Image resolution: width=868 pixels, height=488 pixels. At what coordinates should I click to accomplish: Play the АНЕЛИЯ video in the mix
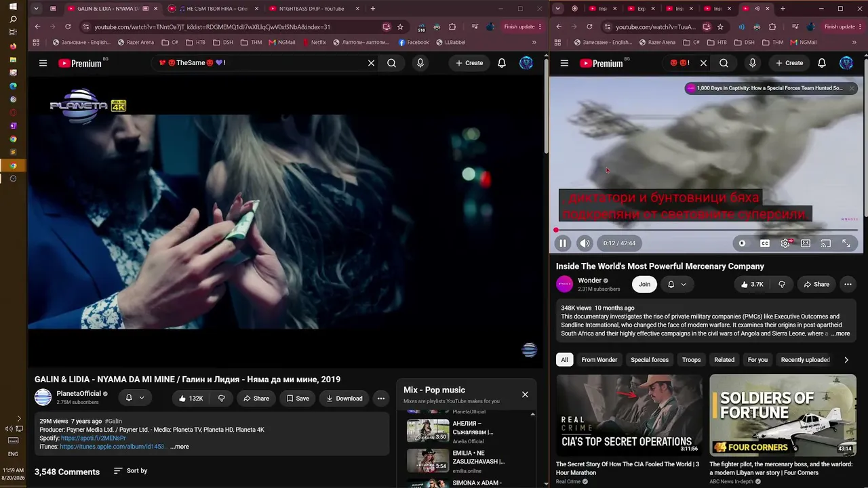pyautogui.click(x=428, y=430)
